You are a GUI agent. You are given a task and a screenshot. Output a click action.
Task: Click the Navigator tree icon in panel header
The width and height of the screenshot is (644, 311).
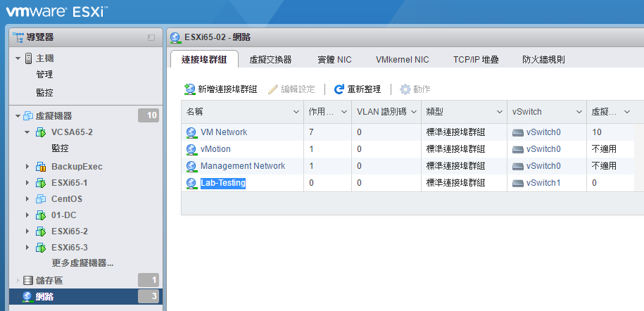click(18, 37)
